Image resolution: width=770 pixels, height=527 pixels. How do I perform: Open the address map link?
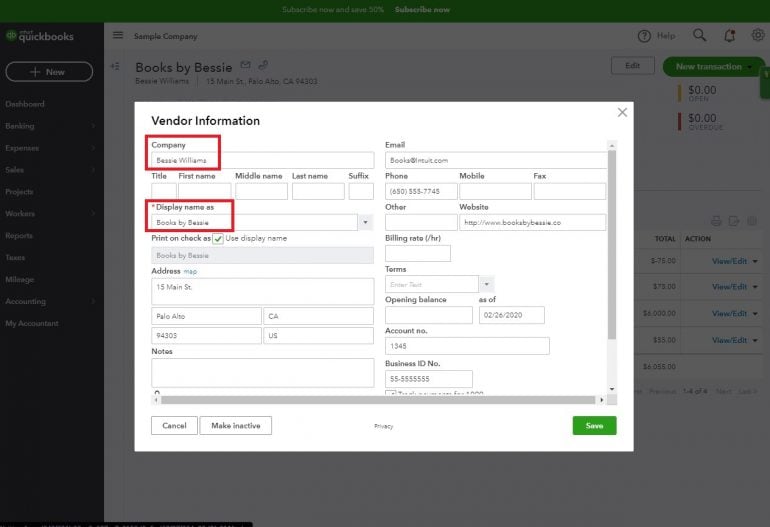tap(190, 271)
